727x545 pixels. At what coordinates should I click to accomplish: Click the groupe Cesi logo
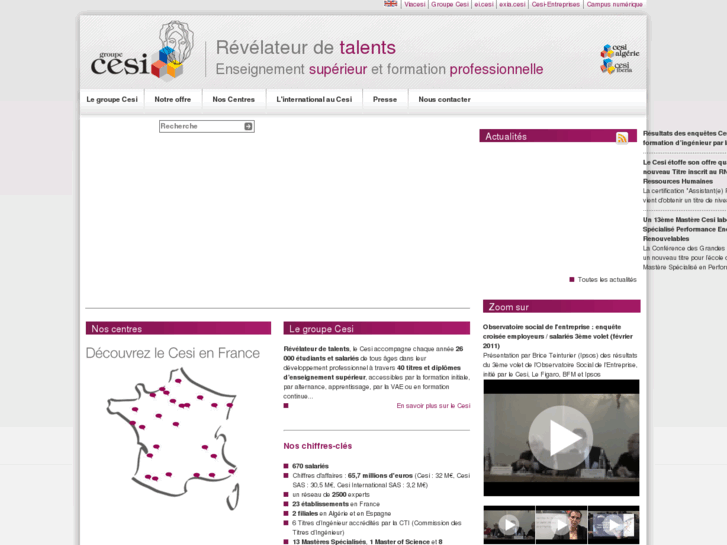(143, 51)
